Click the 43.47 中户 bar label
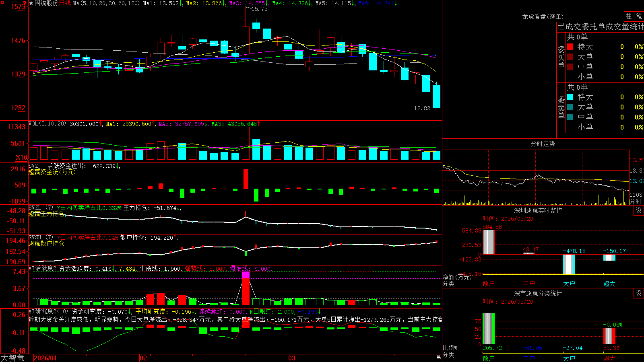 530,250
